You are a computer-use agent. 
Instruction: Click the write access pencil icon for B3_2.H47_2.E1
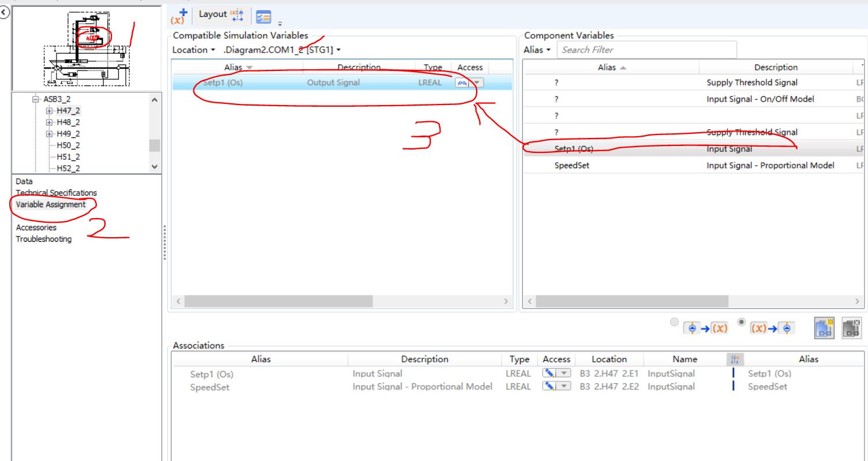[549, 373]
